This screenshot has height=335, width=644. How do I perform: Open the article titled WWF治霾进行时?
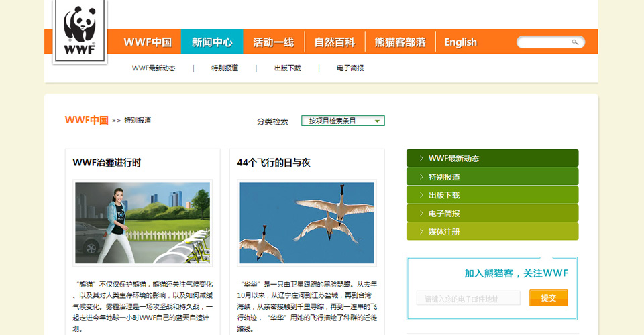[107, 163]
